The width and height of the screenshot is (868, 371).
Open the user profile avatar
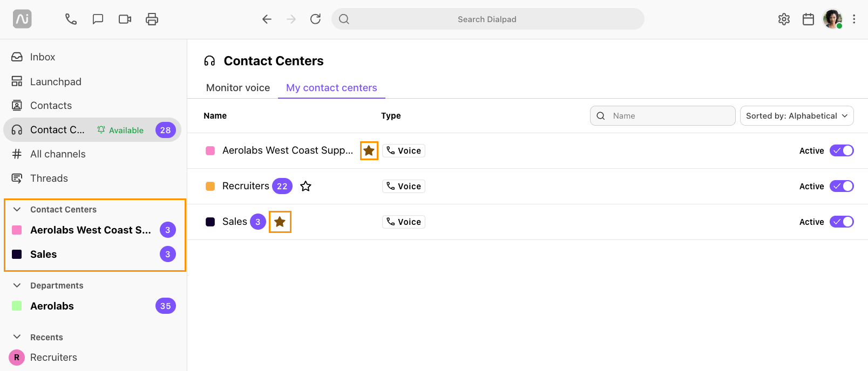pos(832,19)
